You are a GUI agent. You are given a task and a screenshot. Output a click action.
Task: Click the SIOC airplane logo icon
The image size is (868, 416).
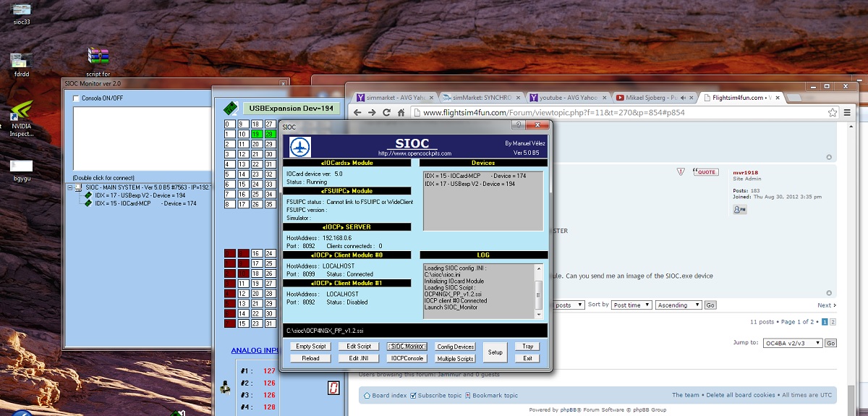pos(299,147)
